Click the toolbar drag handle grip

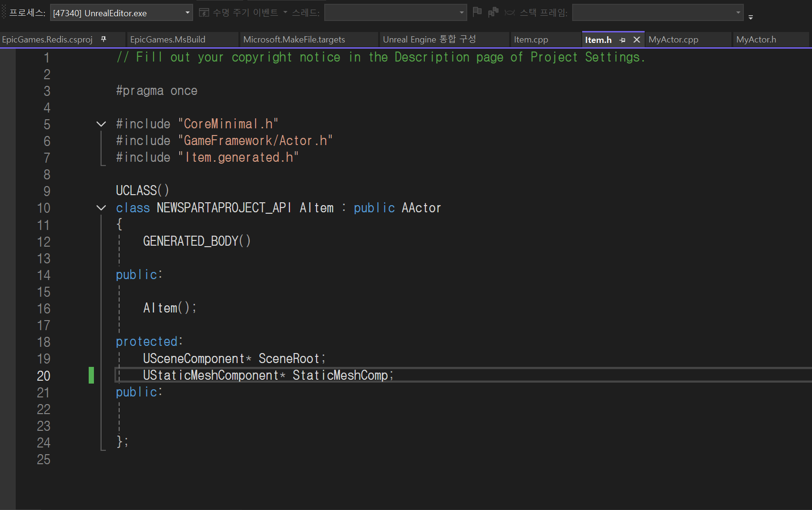click(4, 12)
